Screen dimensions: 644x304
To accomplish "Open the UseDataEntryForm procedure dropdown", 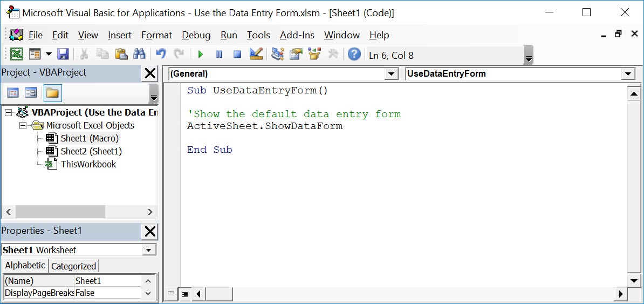I will pos(628,74).
